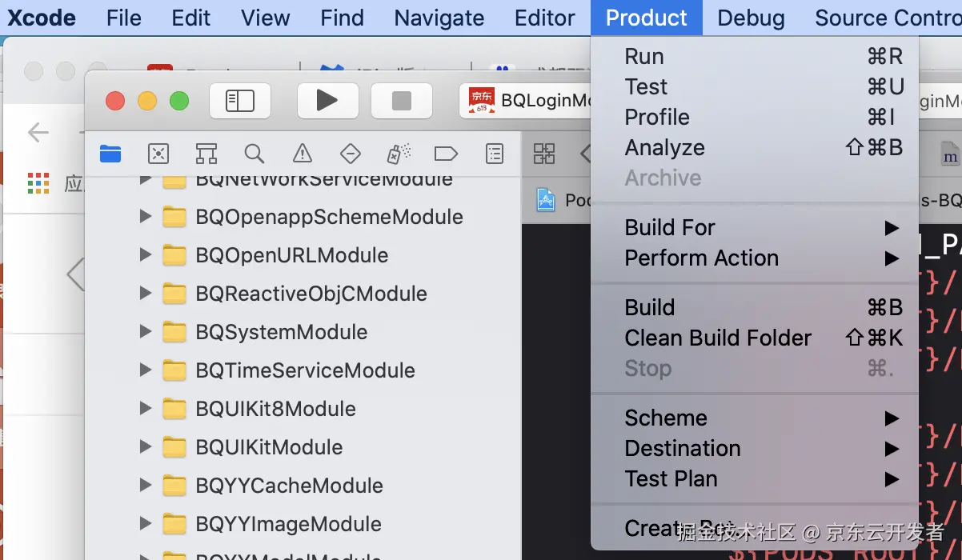Open the Issue navigator warning triangle icon
This screenshot has height=560, width=962.
point(303,154)
